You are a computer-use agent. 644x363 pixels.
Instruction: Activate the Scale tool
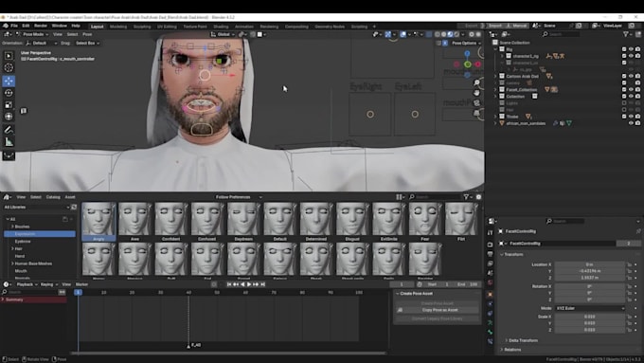tap(9, 105)
